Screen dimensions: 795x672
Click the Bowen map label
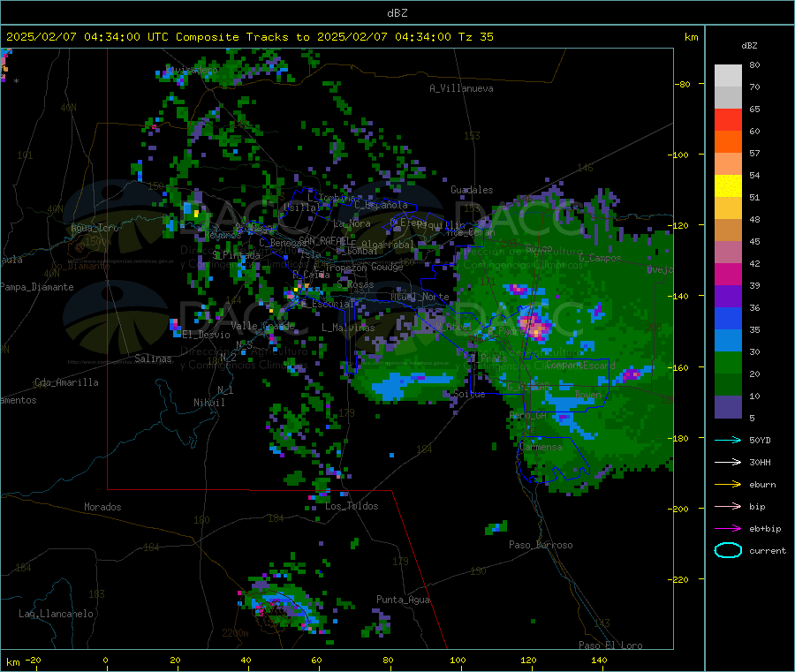pyautogui.click(x=587, y=394)
